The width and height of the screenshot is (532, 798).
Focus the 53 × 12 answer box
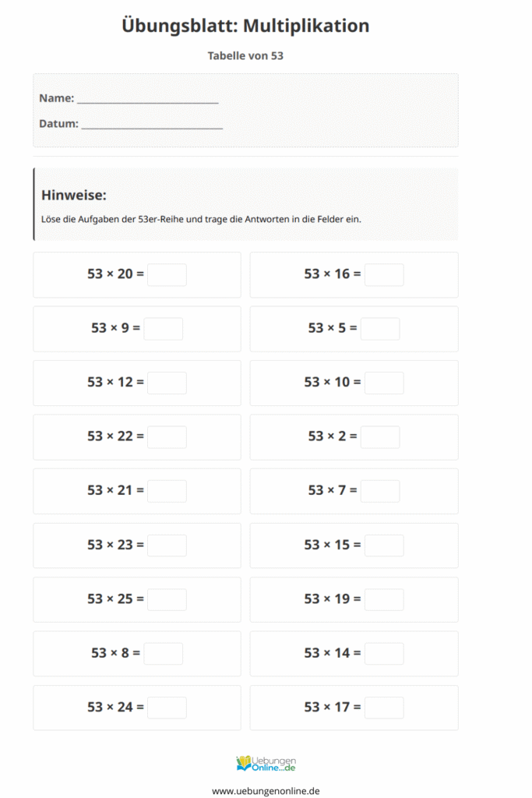[167, 383]
